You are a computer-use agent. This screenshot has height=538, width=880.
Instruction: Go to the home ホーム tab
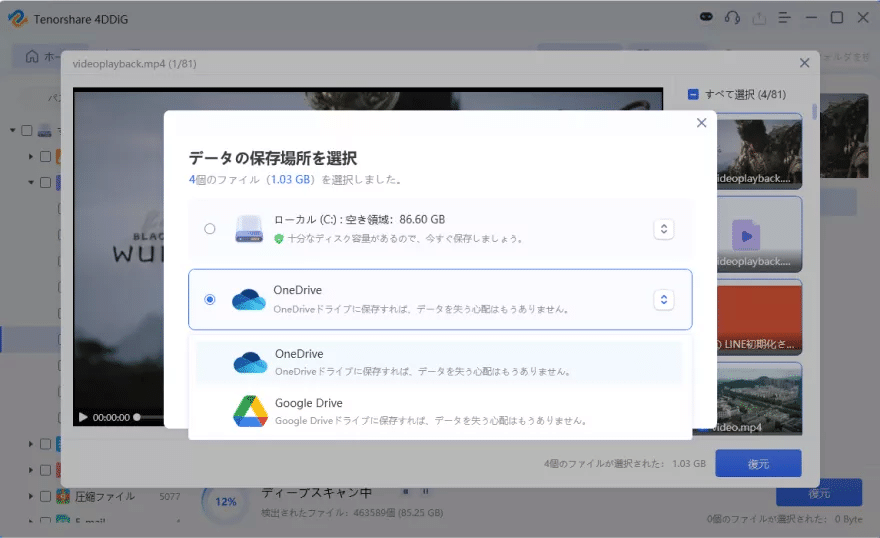(x=39, y=56)
